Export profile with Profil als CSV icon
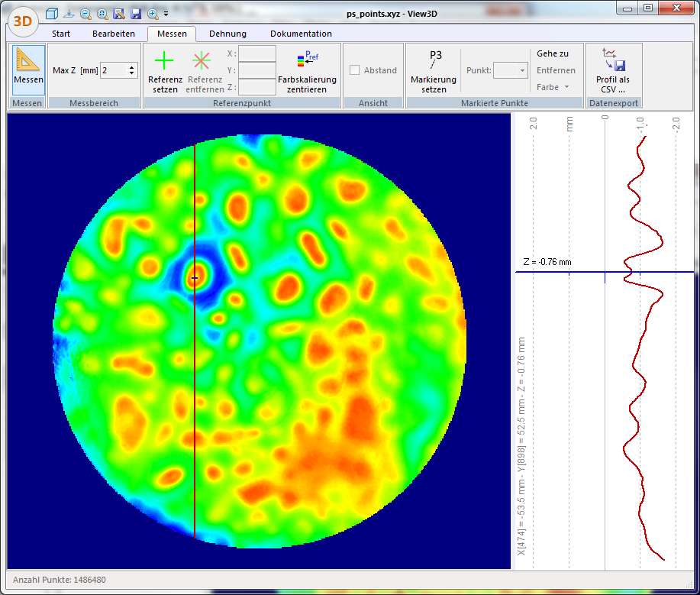 [x=612, y=60]
